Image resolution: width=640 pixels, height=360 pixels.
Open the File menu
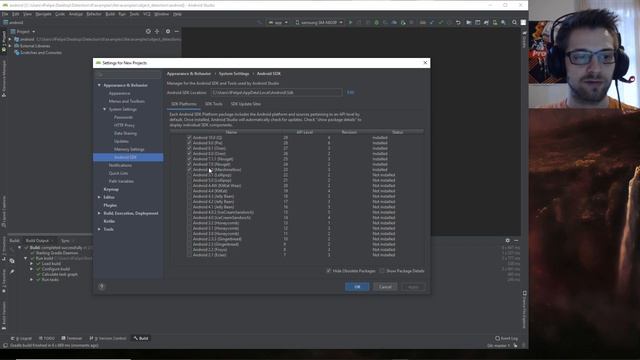click(5, 14)
